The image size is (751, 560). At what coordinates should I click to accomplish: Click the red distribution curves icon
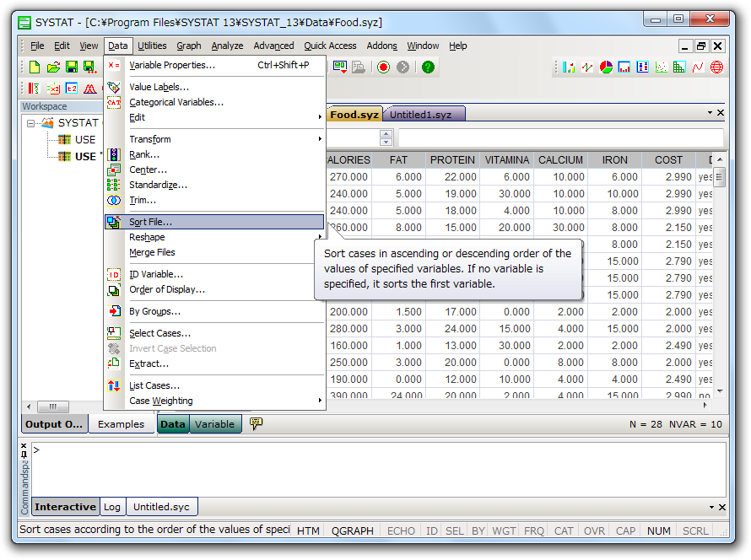(x=90, y=89)
